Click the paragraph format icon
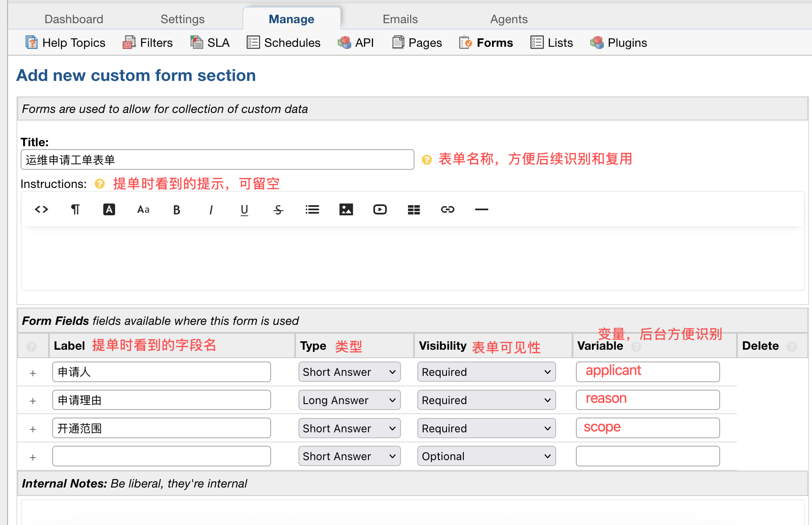Screen dimensions: 812x525 (75, 209)
